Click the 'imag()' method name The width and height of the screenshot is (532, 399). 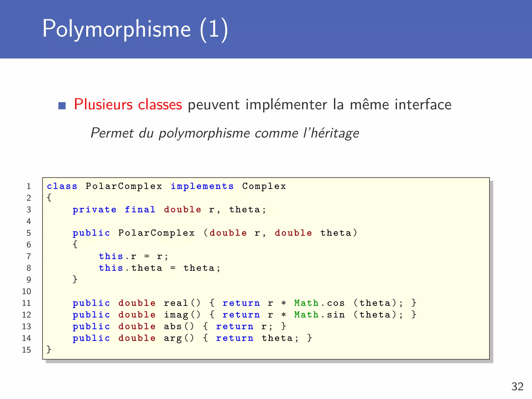182,315
